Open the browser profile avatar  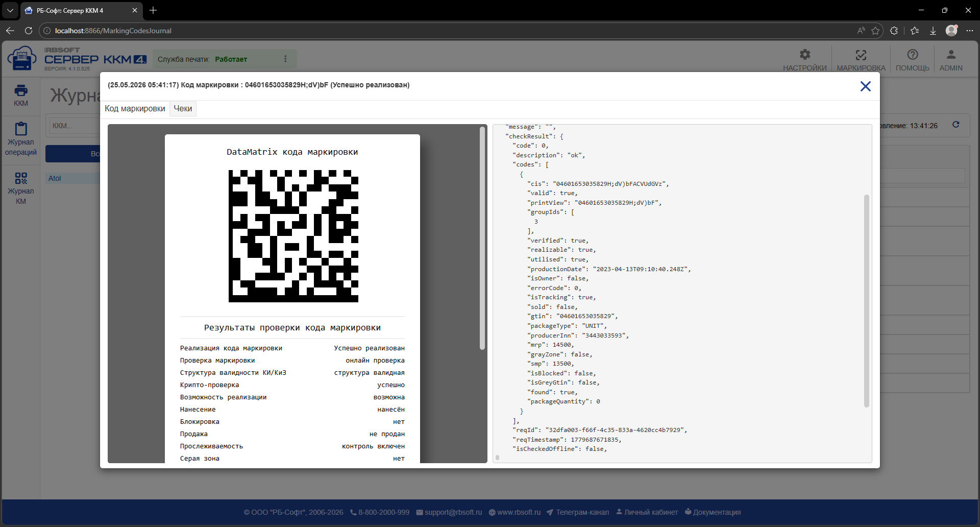[x=951, y=31]
